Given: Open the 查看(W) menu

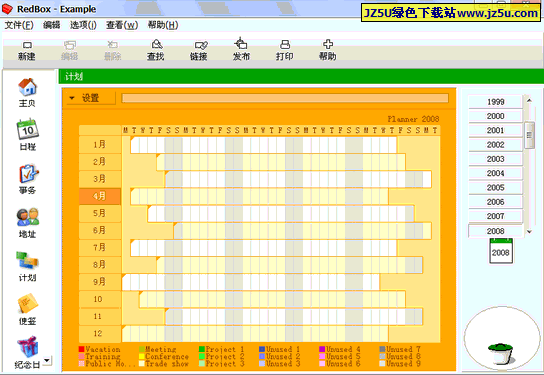Looking at the screenshot, I should tap(122, 25).
